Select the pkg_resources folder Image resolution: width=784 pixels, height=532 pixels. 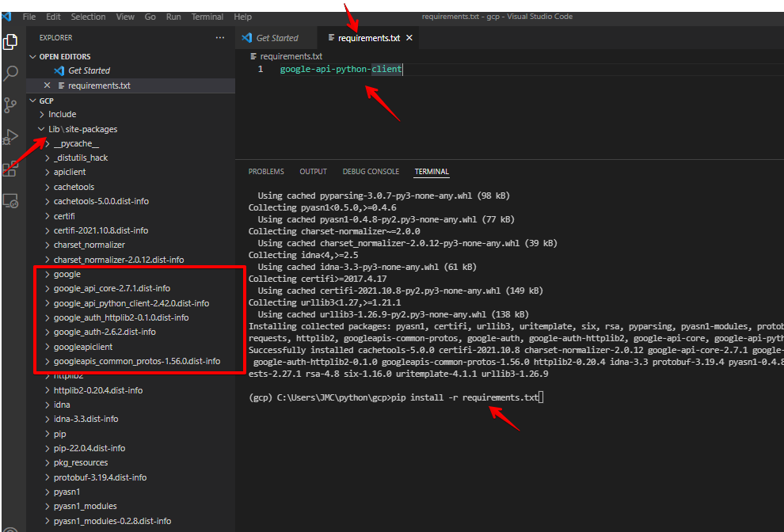(x=131, y=462)
